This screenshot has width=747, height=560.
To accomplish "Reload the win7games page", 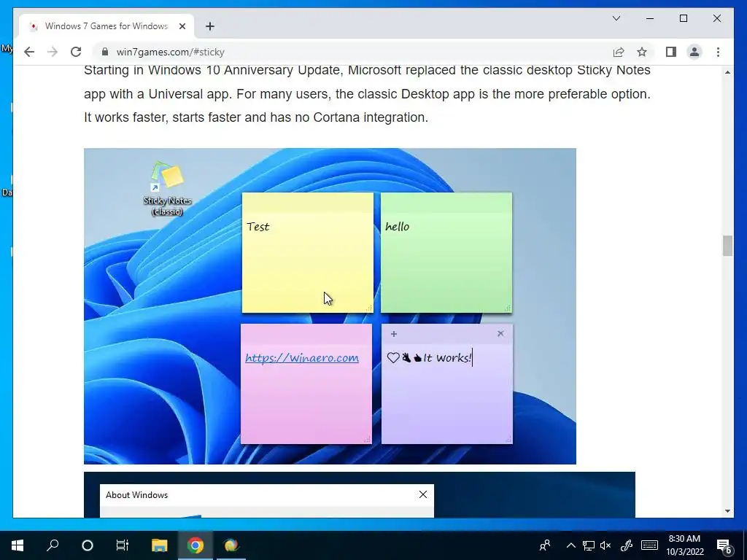I will (x=76, y=52).
